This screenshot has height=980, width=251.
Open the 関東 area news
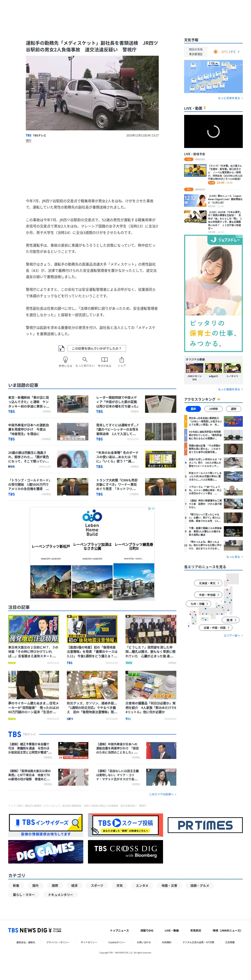[x=231, y=620]
